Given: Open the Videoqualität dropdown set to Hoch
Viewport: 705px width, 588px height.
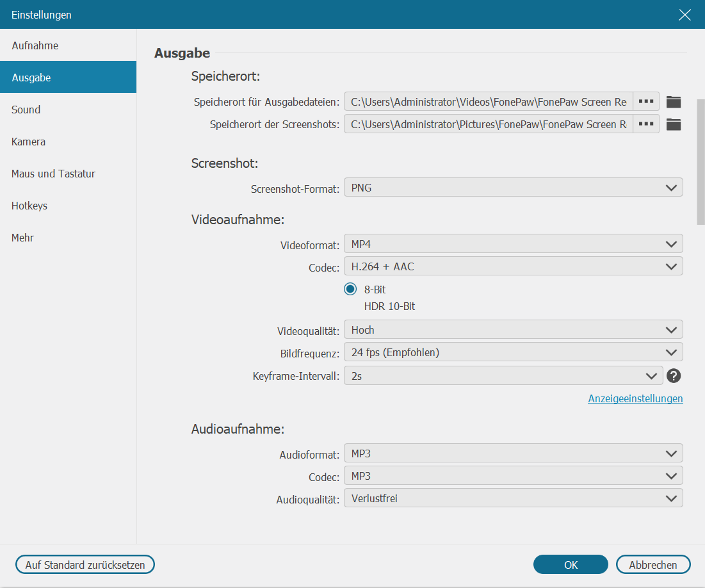Looking at the screenshot, I should pos(513,330).
